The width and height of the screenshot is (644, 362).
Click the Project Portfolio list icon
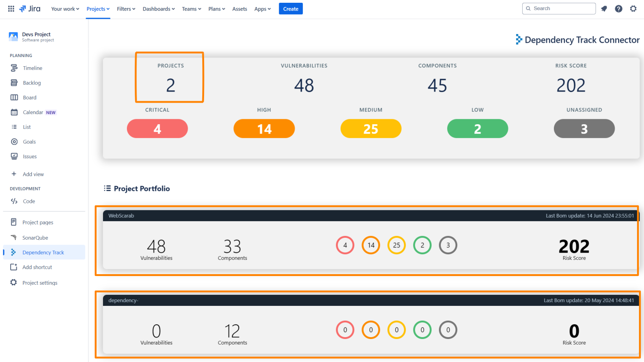pos(107,189)
